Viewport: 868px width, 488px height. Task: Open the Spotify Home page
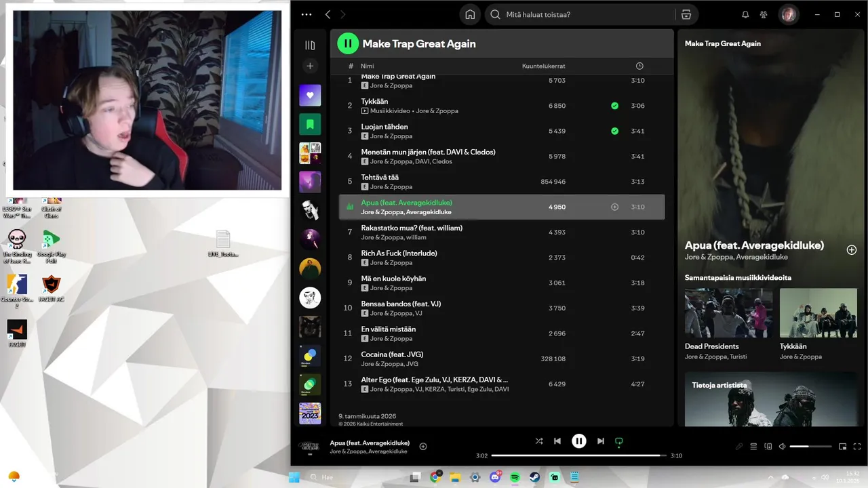tap(470, 14)
